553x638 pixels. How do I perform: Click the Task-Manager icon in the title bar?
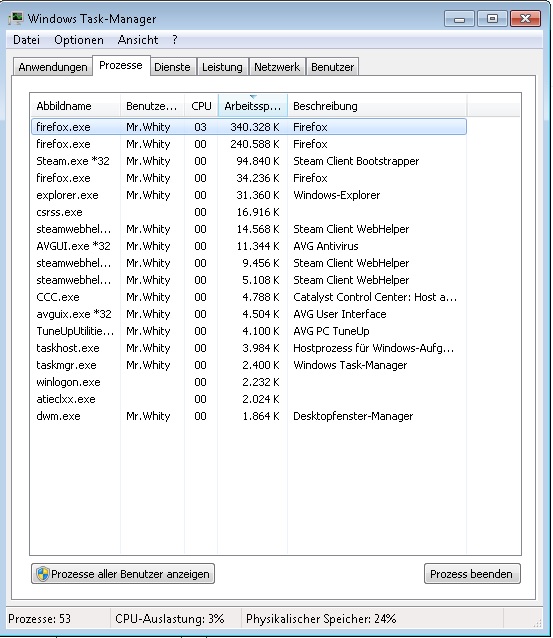pos(16,18)
